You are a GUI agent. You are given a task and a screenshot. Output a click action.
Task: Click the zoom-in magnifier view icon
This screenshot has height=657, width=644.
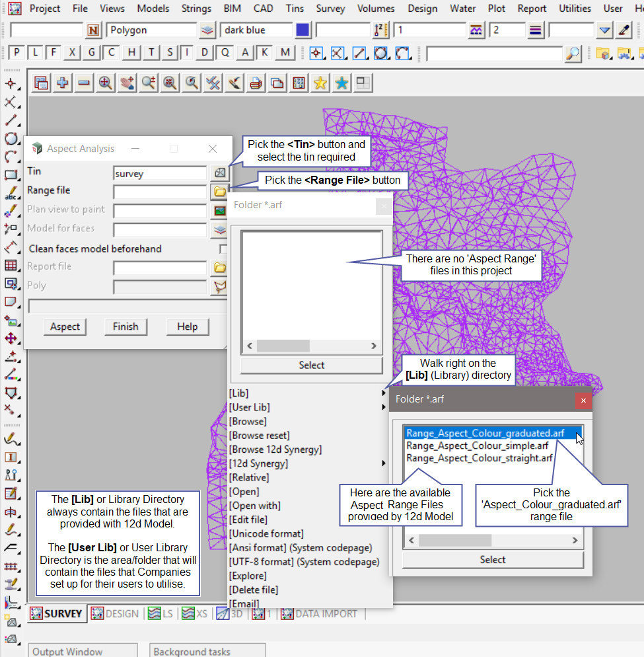click(105, 83)
